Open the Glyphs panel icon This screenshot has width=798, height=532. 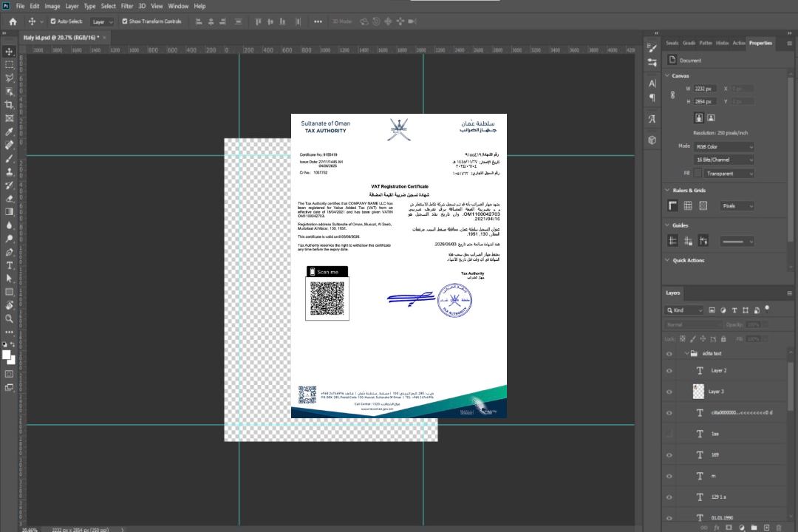(652, 119)
